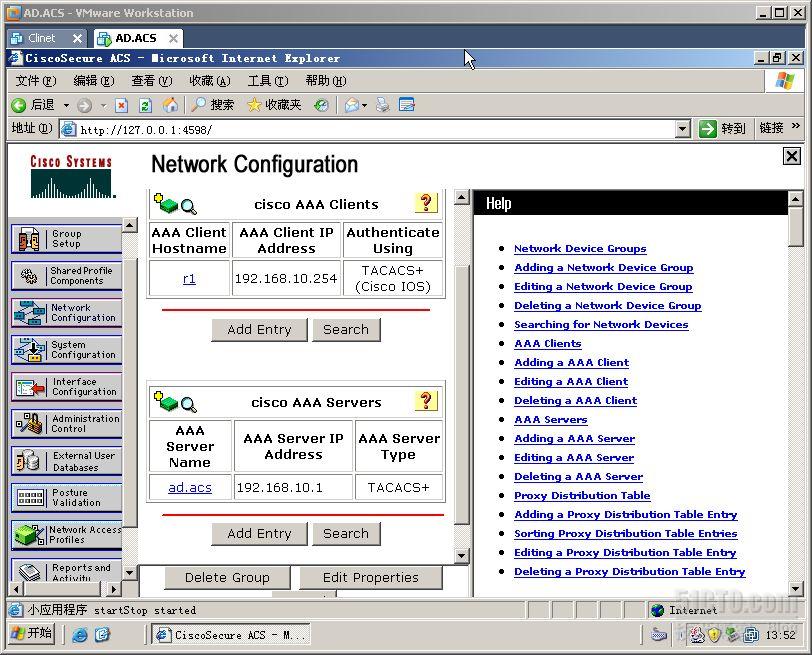Image resolution: width=812 pixels, height=655 pixels.
Task: Click CiscoSecure ACS taskbar button
Action: pyautogui.click(x=231, y=634)
